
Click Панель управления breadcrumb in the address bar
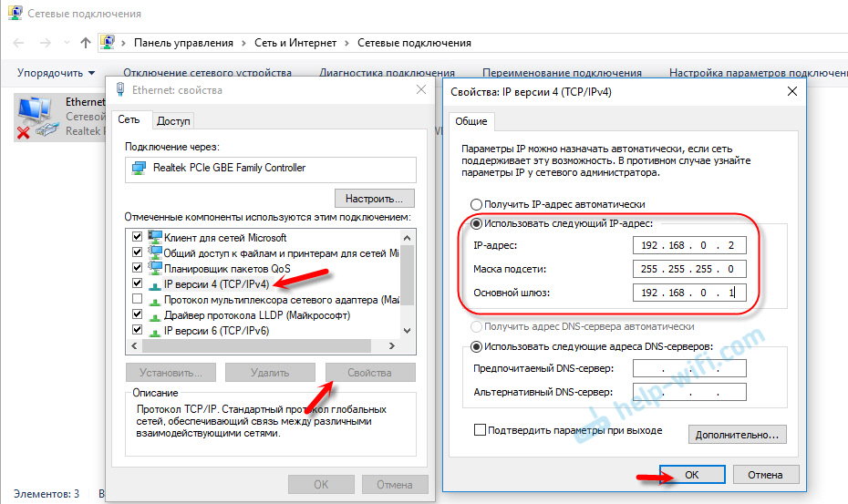point(183,43)
